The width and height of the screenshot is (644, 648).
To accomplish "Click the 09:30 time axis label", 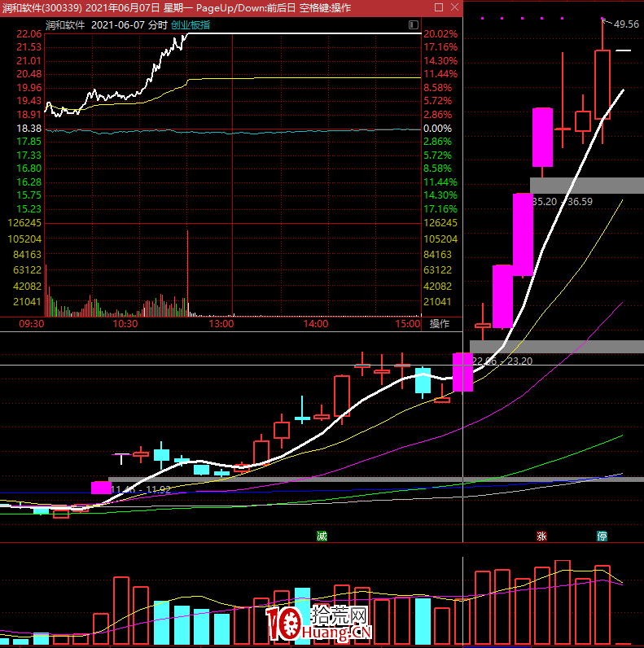I will (32, 323).
